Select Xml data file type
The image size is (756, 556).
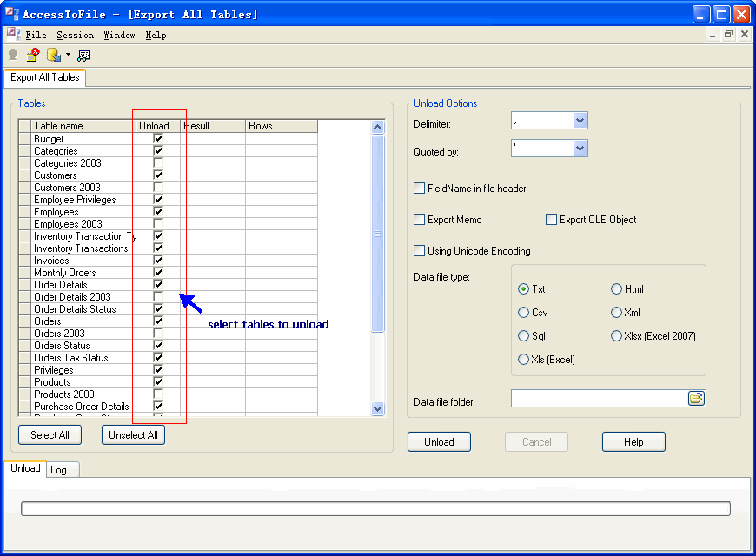click(x=616, y=313)
